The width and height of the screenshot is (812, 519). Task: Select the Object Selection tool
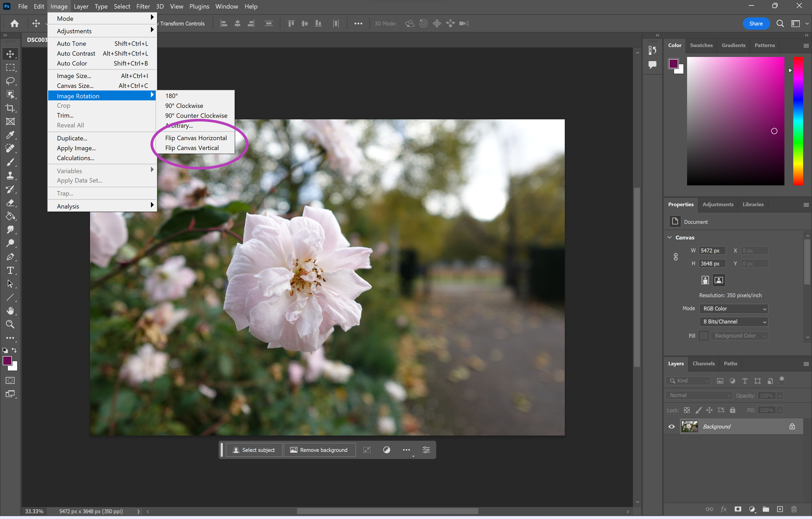(10, 95)
